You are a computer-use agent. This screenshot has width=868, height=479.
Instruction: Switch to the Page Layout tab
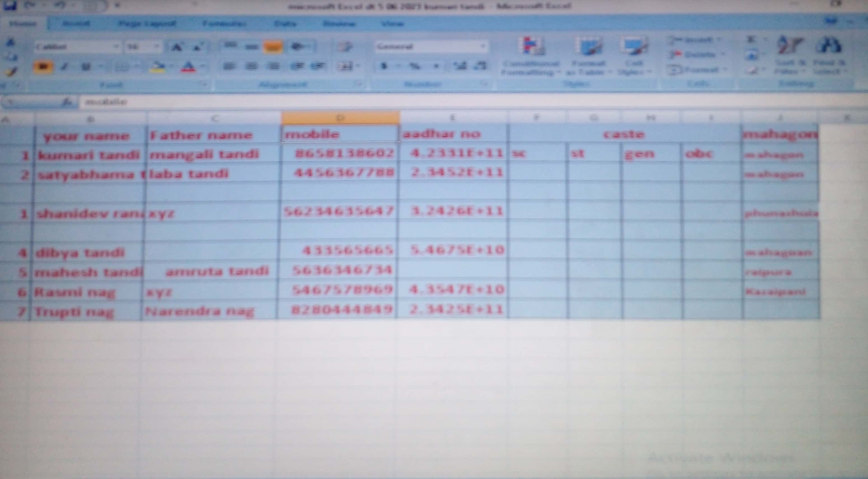tap(147, 24)
